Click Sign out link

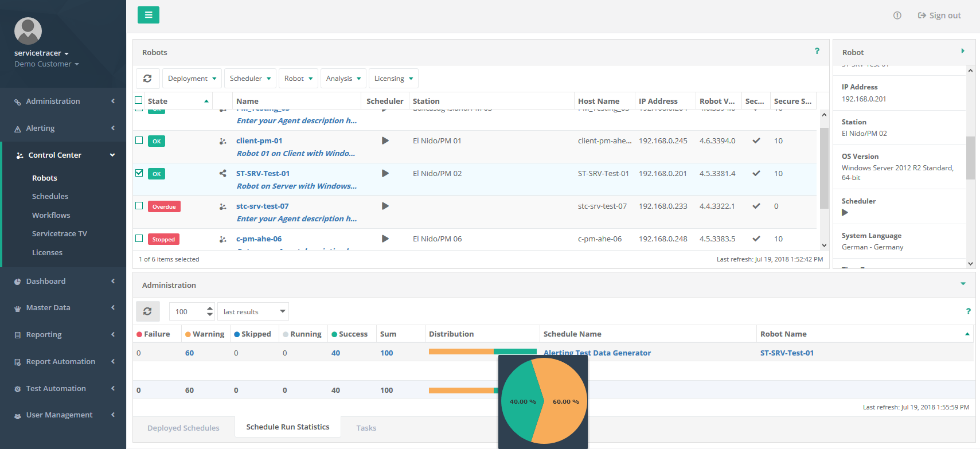[939, 15]
